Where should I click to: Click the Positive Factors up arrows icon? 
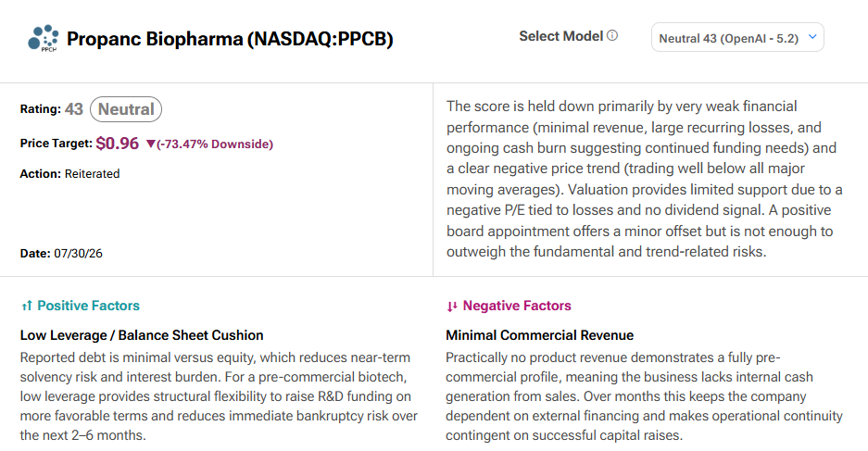[27, 306]
